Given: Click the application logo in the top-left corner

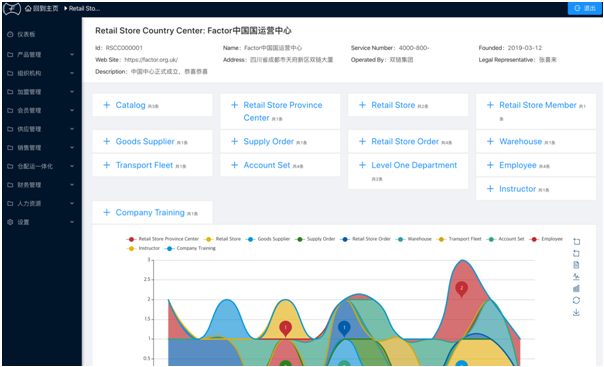Looking at the screenshot, I should pyautogui.click(x=12, y=8).
